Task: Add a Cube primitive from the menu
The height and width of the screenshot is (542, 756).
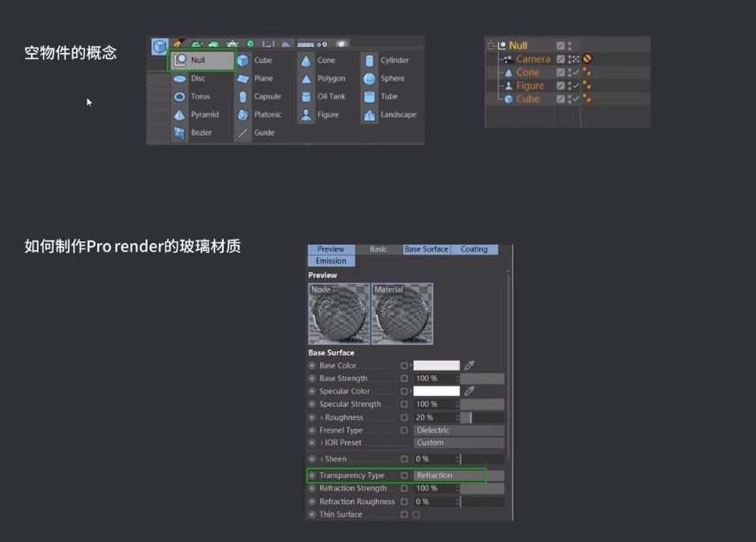Action: point(256,60)
